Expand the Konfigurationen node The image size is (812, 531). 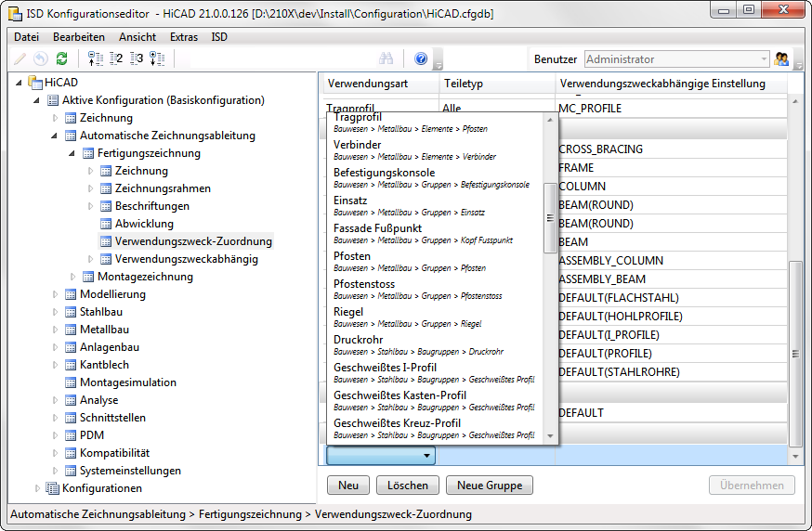[37, 488]
